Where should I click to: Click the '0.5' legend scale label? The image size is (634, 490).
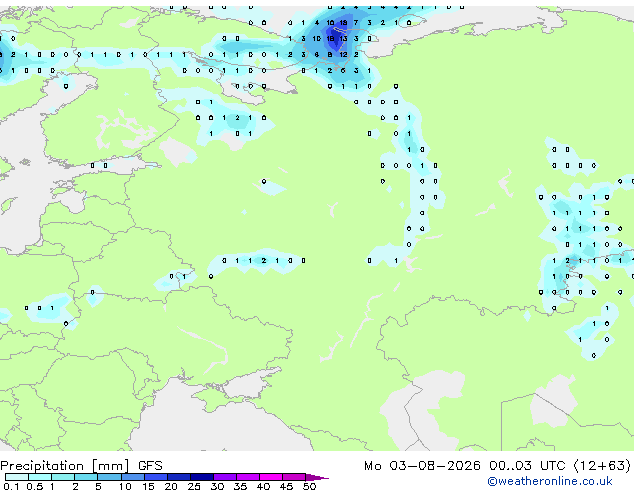[x=34, y=486]
